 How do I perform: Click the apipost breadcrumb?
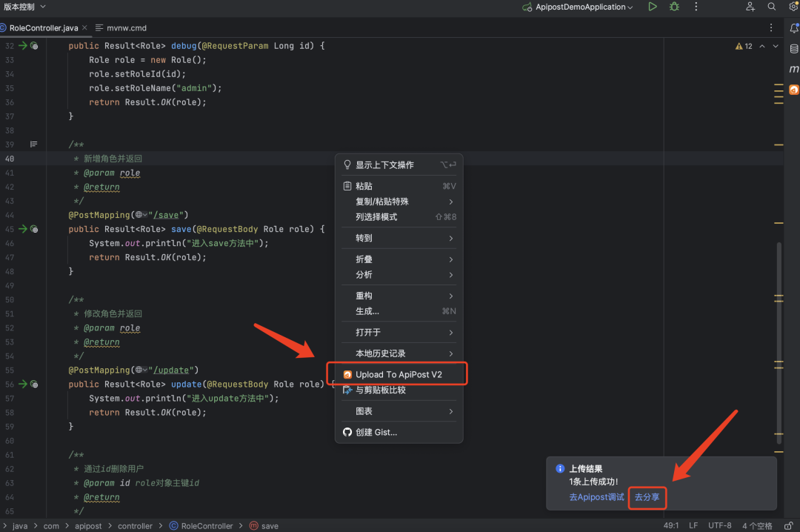pyautogui.click(x=88, y=526)
